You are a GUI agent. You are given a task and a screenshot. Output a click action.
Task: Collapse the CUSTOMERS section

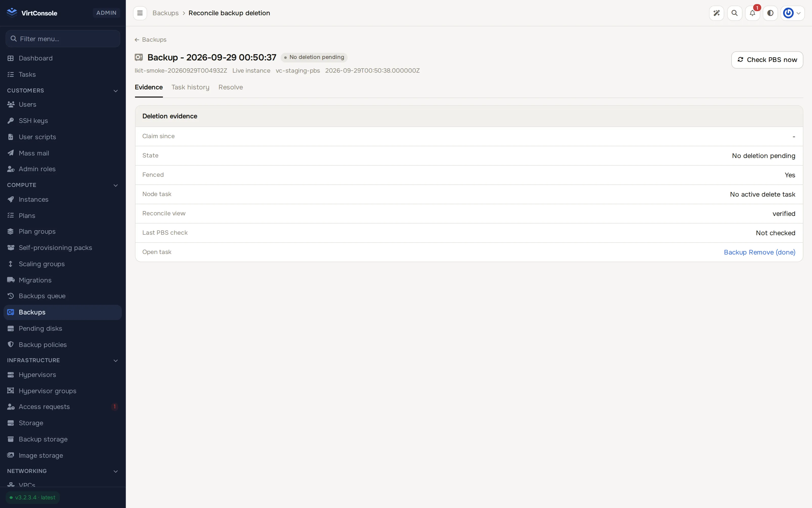click(x=63, y=91)
